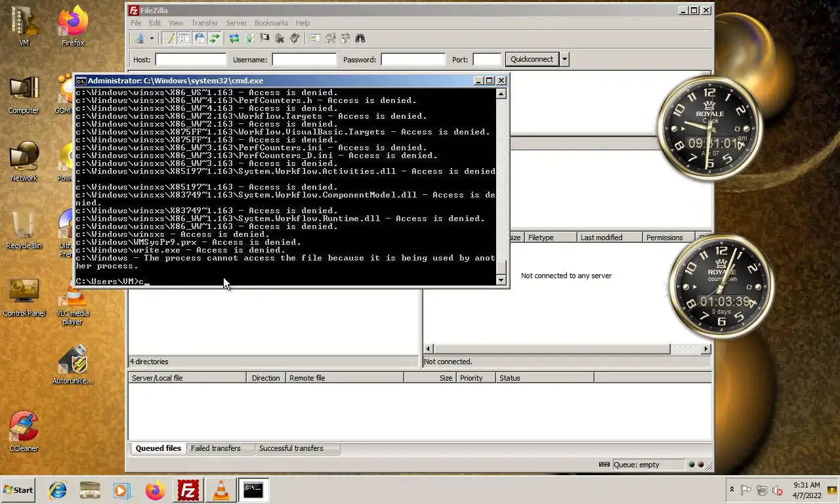
Task: Open Windows Media Player from the taskbar
Action: coord(122,490)
